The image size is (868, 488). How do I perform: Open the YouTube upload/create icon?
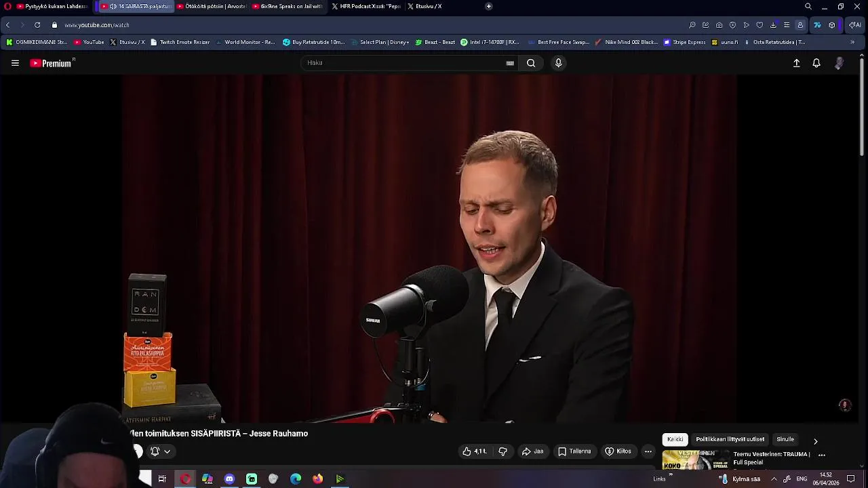pyautogui.click(x=796, y=63)
